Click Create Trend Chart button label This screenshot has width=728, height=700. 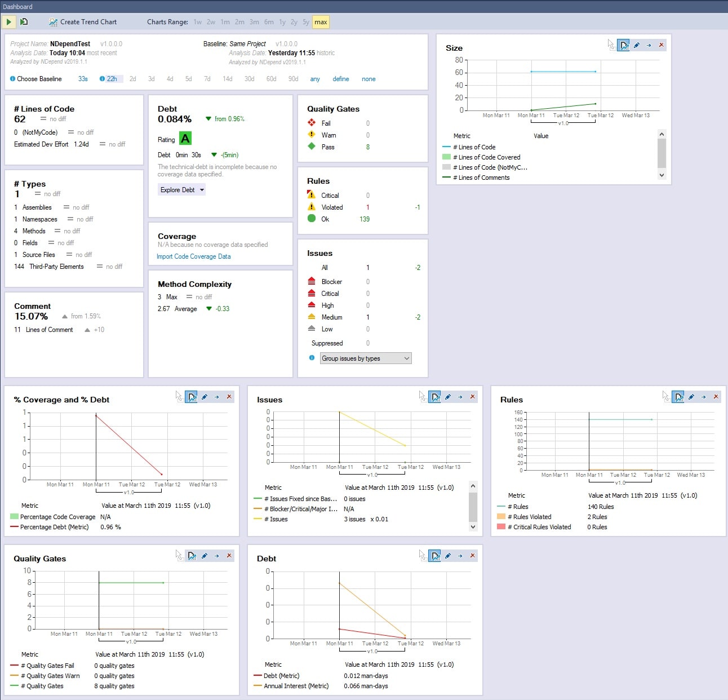tap(88, 22)
